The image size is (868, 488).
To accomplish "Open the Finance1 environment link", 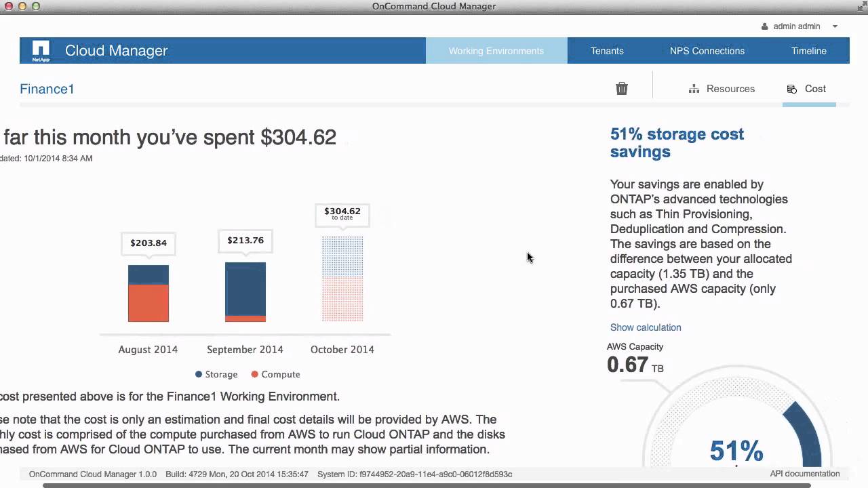I will pyautogui.click(x=47, y=89).
